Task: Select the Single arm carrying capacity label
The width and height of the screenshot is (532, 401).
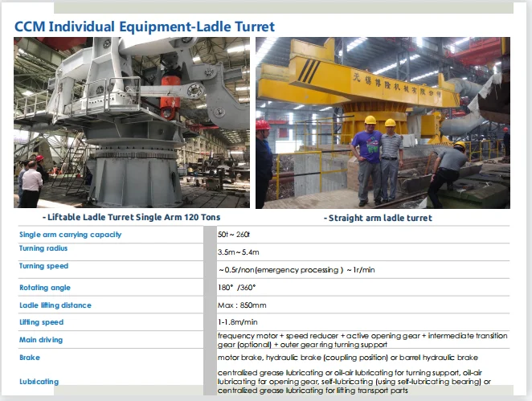Action: coord(71,235)
